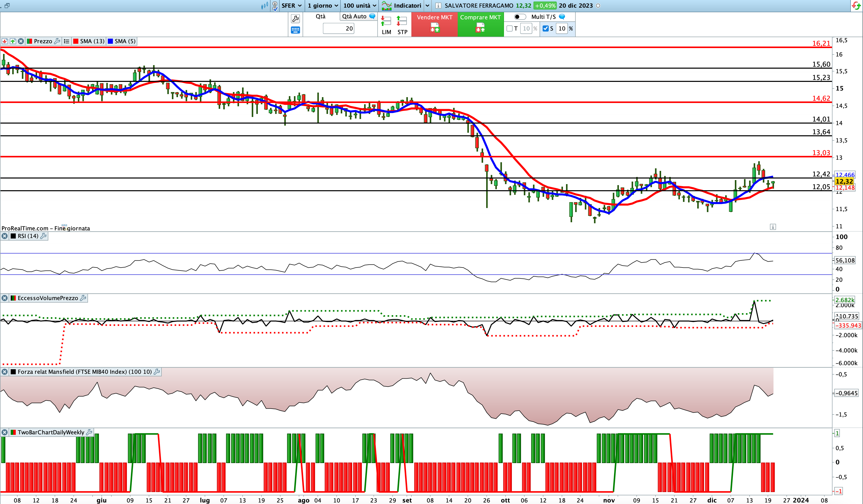Open the SFER ticker dropdown
This screenshot has height=504, width=863.
pyautogui.click(x=291, y=6)
